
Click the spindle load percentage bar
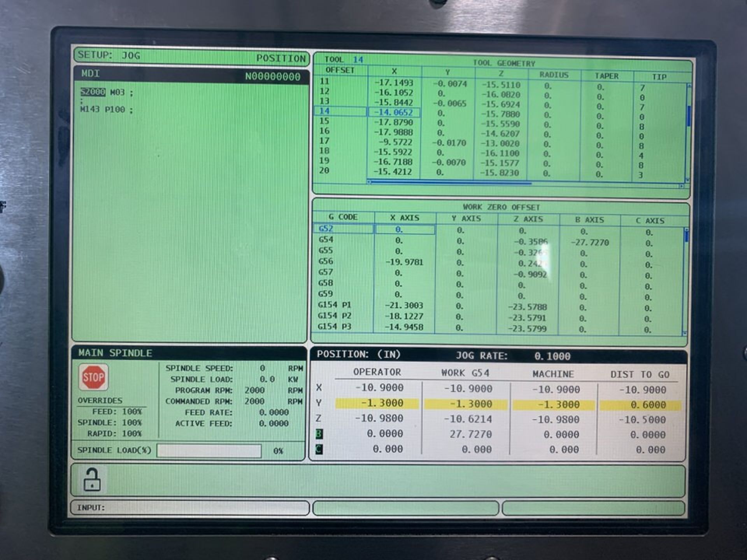(209, 451)
